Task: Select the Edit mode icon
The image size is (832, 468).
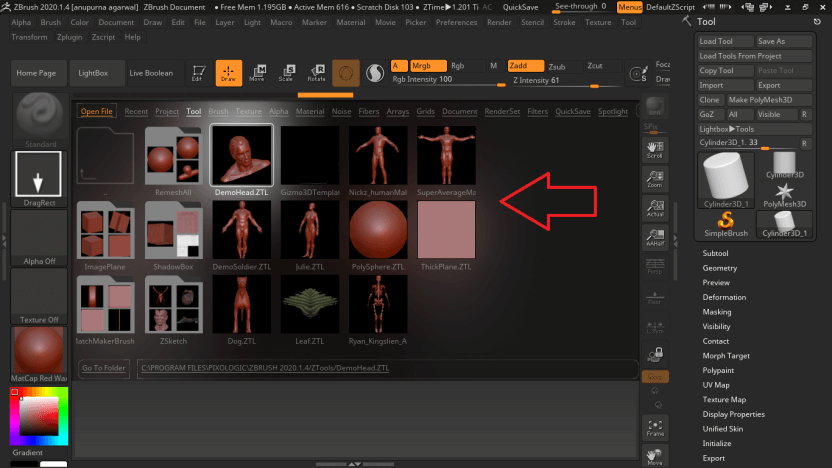Action: pos(198,73)
